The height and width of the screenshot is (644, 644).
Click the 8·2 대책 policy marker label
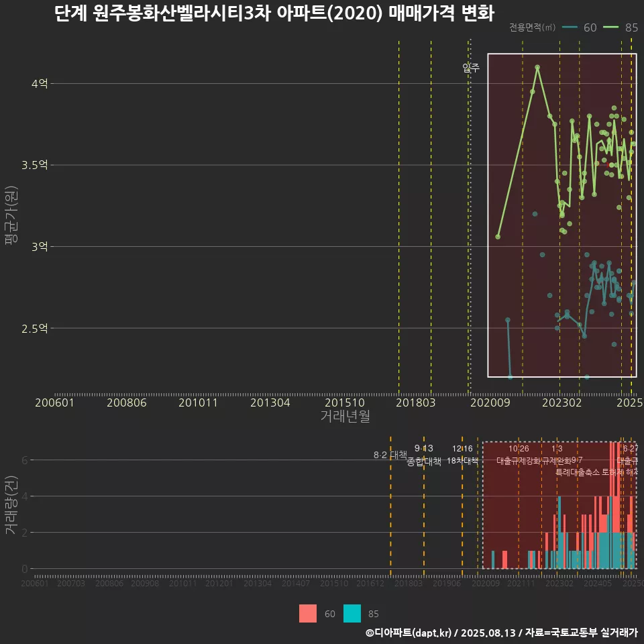[x=390, y=455]
